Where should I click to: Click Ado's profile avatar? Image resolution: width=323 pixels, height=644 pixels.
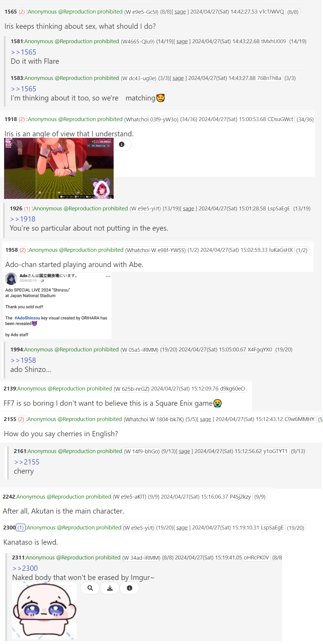pyautogui.click(x=11, y=279)
